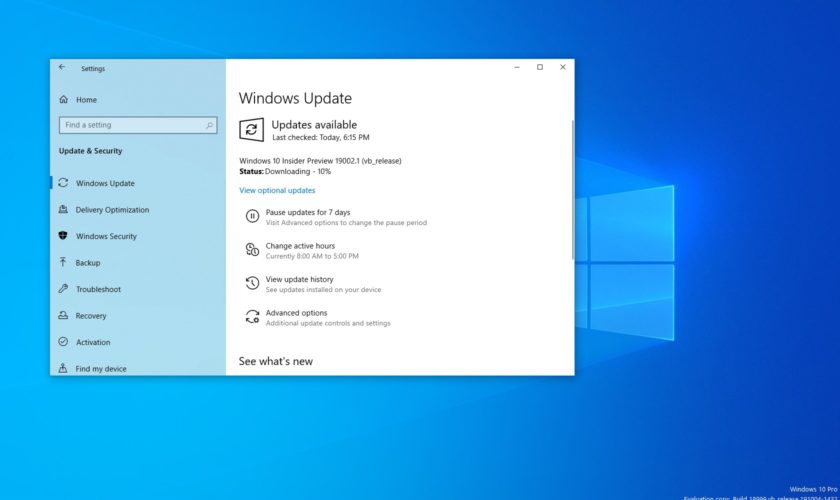Image resolution: width=840 pixels, height=500 pixels.
Task: Open Advanced options for updates
Action: [296, 313]
